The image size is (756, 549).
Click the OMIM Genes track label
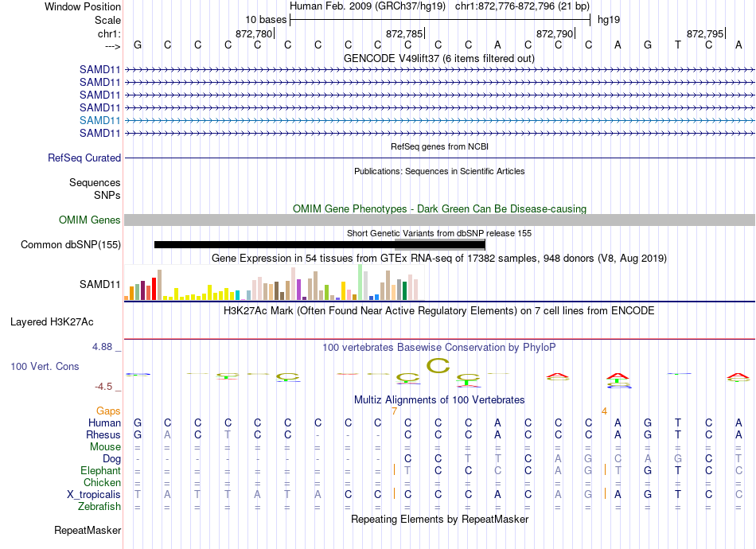pyautogui.click(x=89, y=220)
